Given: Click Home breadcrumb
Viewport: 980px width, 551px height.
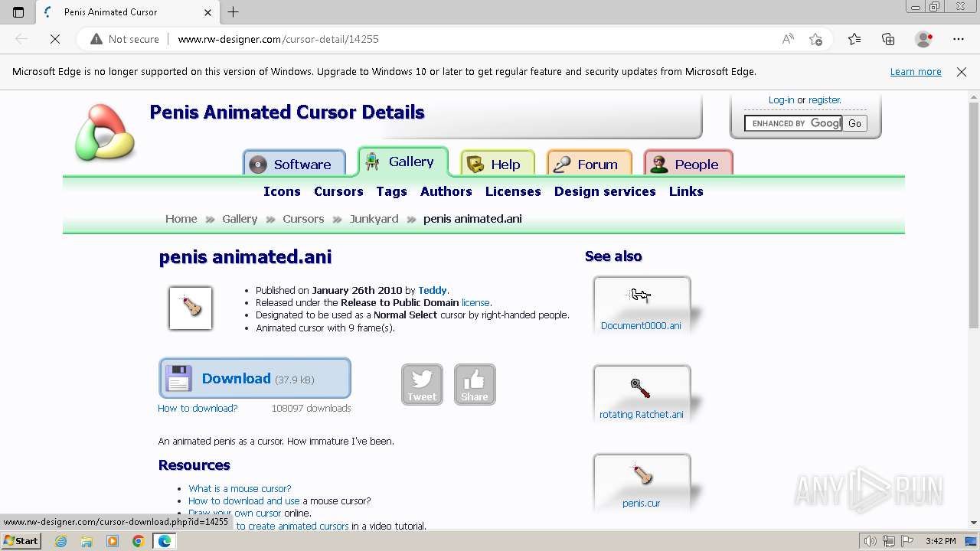Looking at the screenshot, I should [x=181, y=219].
